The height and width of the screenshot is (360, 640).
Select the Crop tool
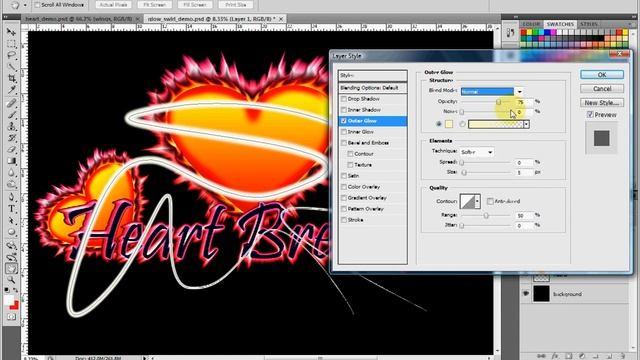pos(11,78)
